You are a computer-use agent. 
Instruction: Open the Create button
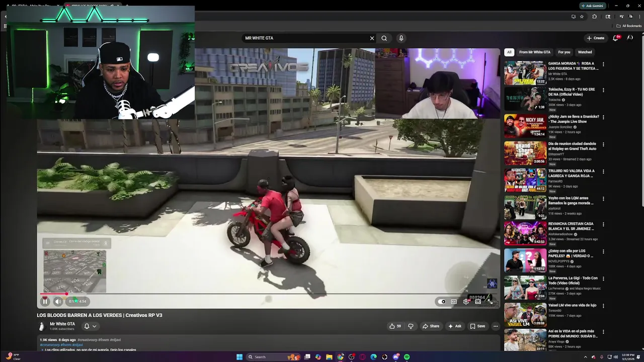(x=596, y=38)
